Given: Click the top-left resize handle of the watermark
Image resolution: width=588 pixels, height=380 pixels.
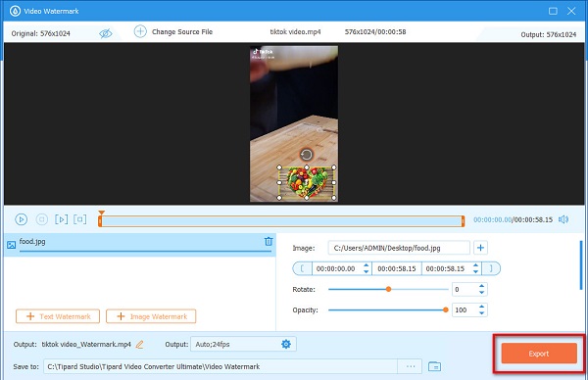Looking at the screenshot, I should [279, 167].
